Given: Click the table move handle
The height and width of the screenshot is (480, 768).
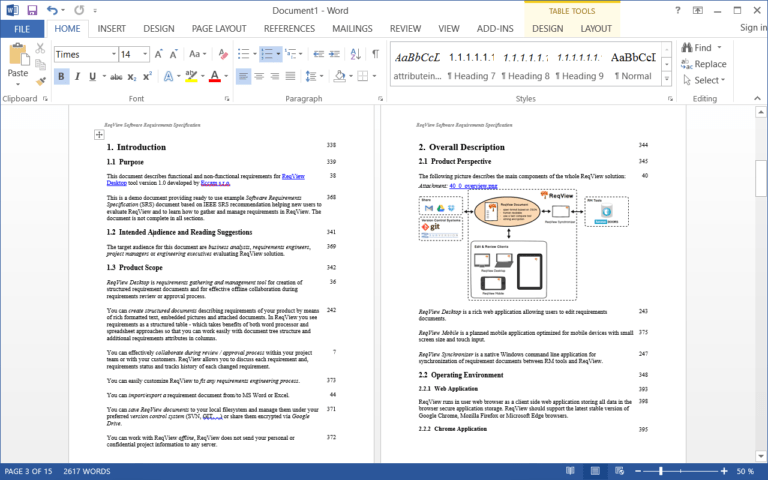Looking at the screenshot, I should coord(99,134).
